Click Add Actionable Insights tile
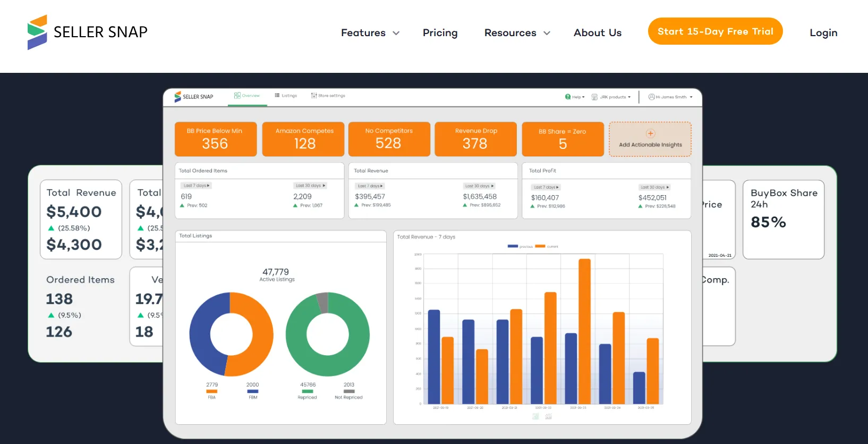This screenshot has width=868, height=444. tap(650, 139)
